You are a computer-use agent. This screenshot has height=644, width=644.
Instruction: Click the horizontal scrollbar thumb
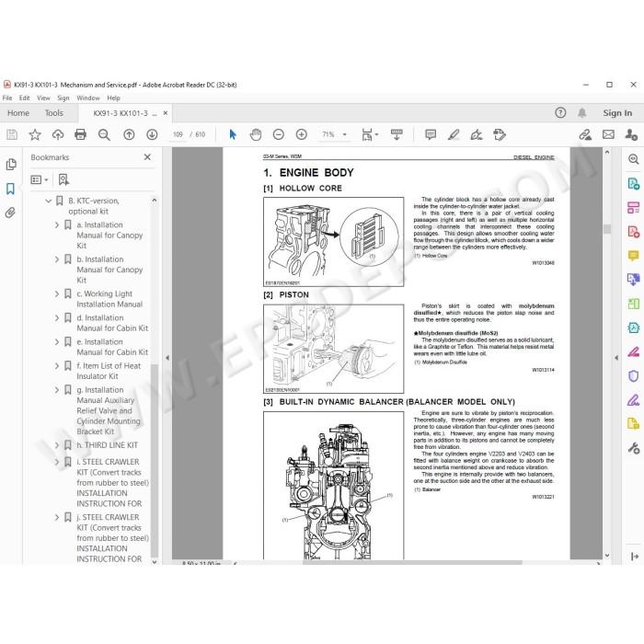click(x=412, y=563)
